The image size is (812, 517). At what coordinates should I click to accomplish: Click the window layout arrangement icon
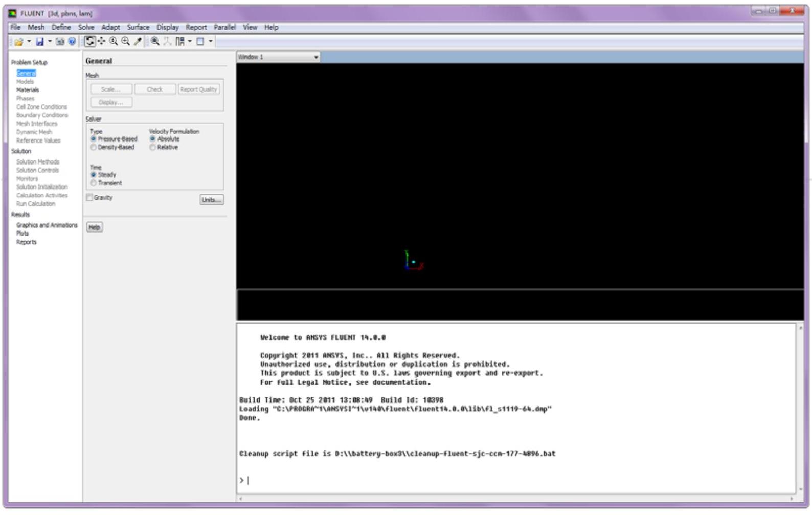point(180,41)
